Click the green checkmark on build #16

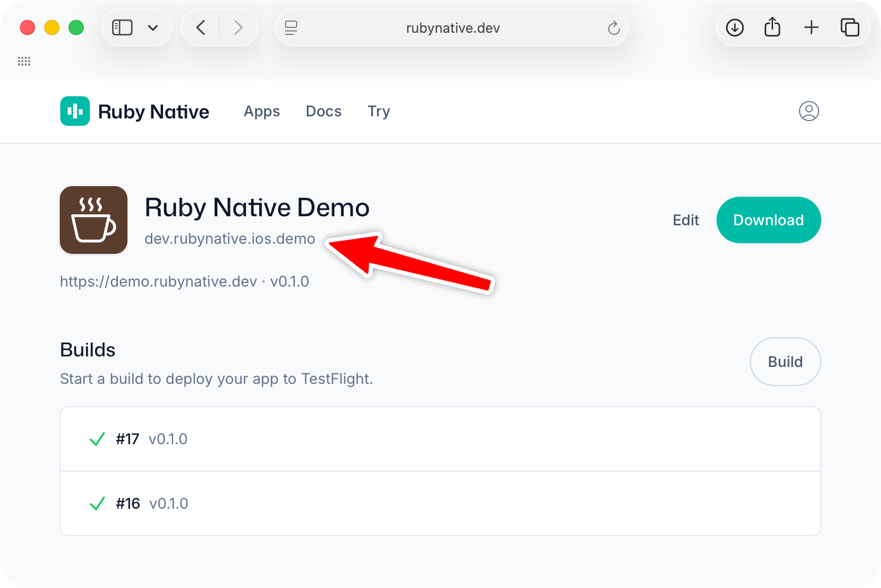click(97, 503)
